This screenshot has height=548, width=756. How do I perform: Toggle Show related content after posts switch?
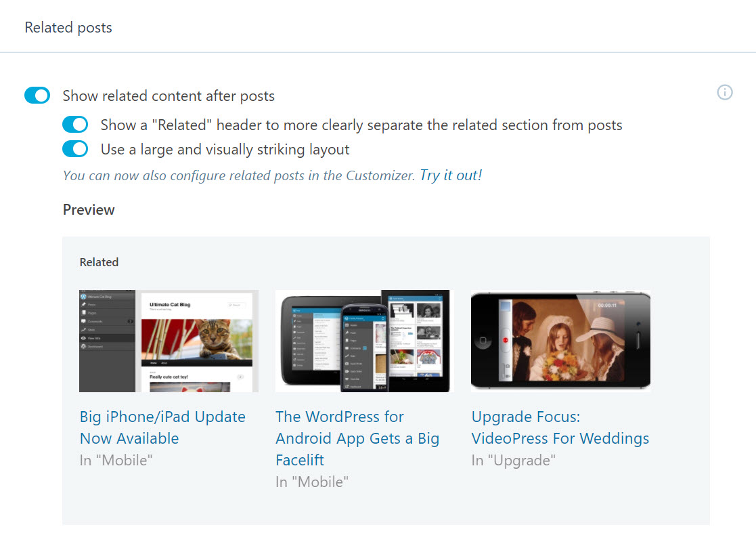[37, 96]
